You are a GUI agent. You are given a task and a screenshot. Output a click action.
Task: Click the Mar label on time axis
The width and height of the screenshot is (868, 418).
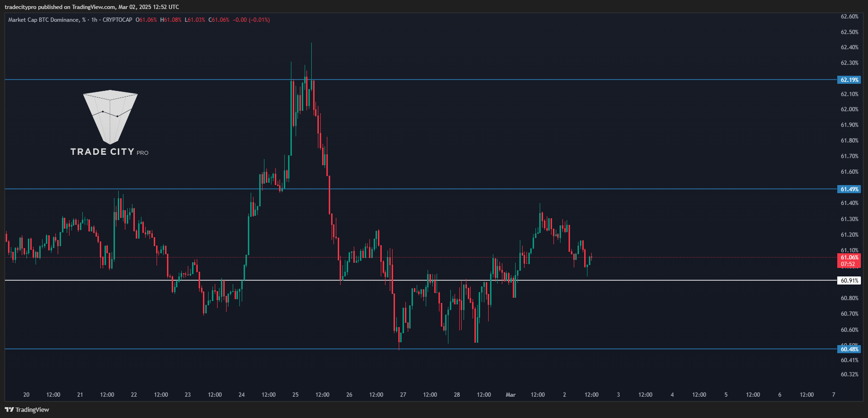511,395
